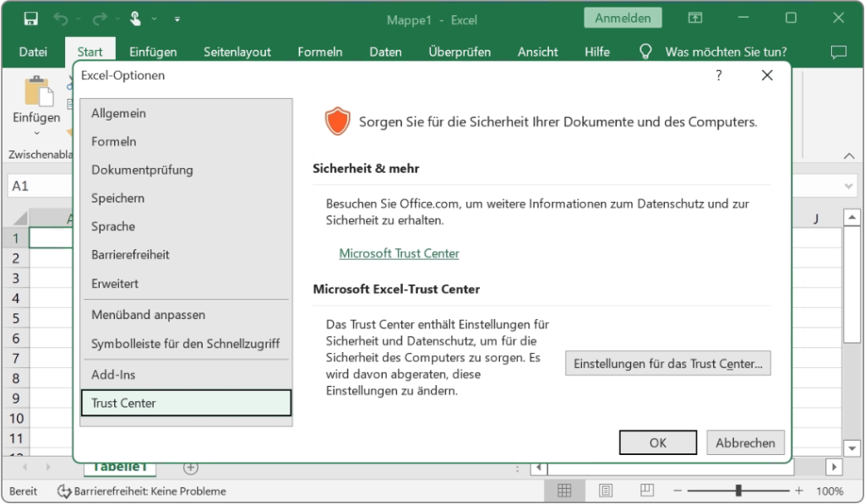The image size is (865, 504).
Task: Switch to Normal view using the status bar icon
Action: 564,490
